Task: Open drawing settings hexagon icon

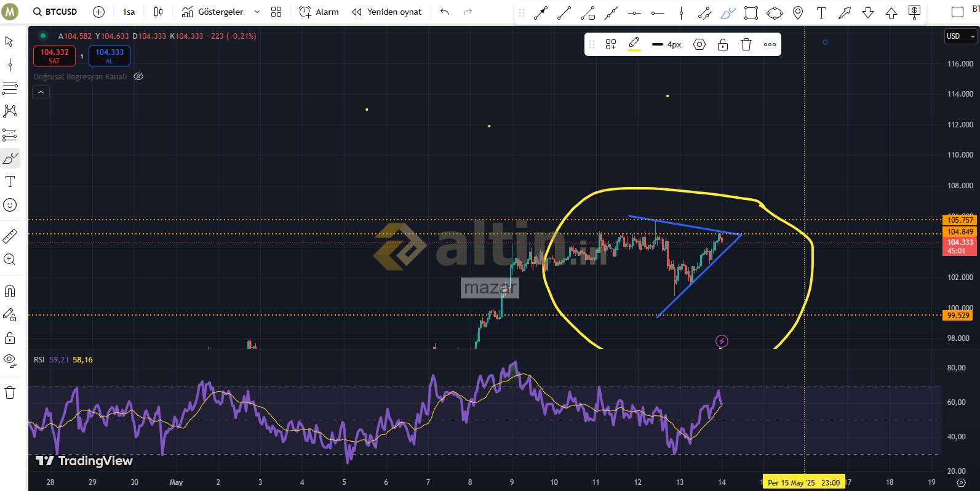Action: [699, 44]
